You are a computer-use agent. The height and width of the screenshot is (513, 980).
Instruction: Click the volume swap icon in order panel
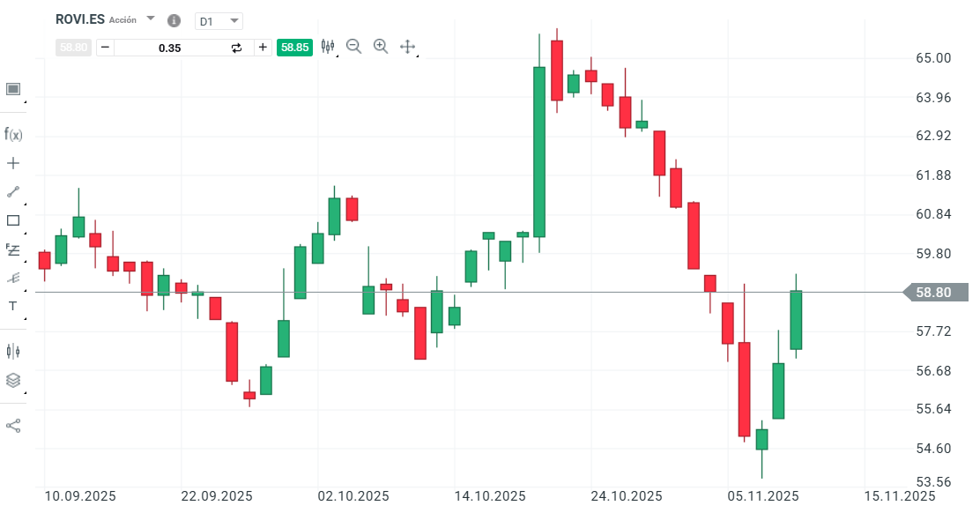click(235, 47)
